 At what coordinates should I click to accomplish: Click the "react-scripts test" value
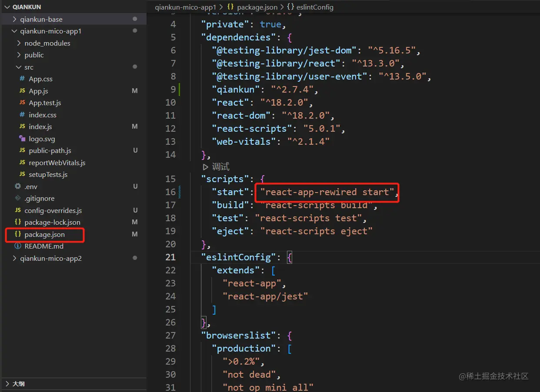tap(308, 218)
